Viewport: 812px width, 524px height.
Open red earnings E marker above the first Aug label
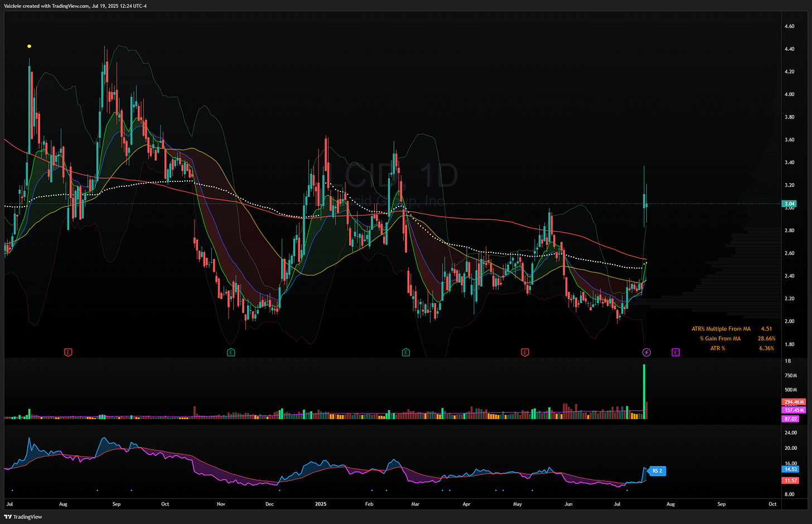pyautogui.click(x=68, y=352)
